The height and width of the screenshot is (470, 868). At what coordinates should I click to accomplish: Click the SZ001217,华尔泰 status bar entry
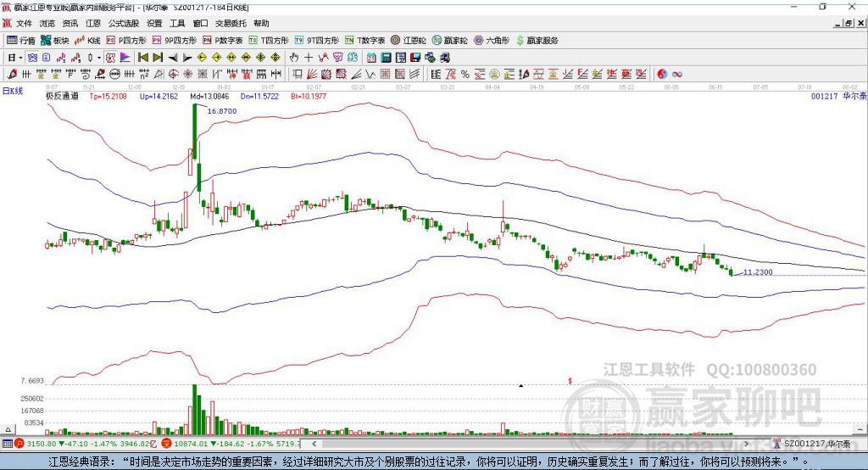click(x=817, y=444)
